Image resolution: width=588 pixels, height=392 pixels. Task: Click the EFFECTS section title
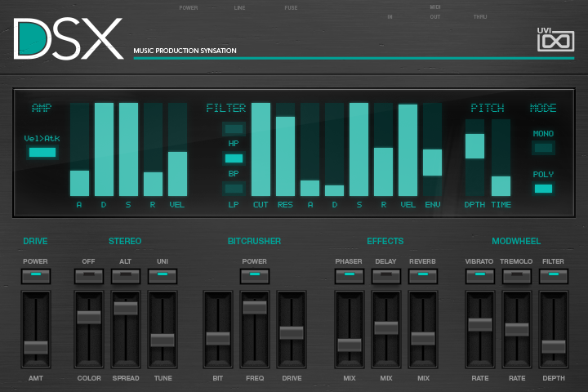coord(385,241)
